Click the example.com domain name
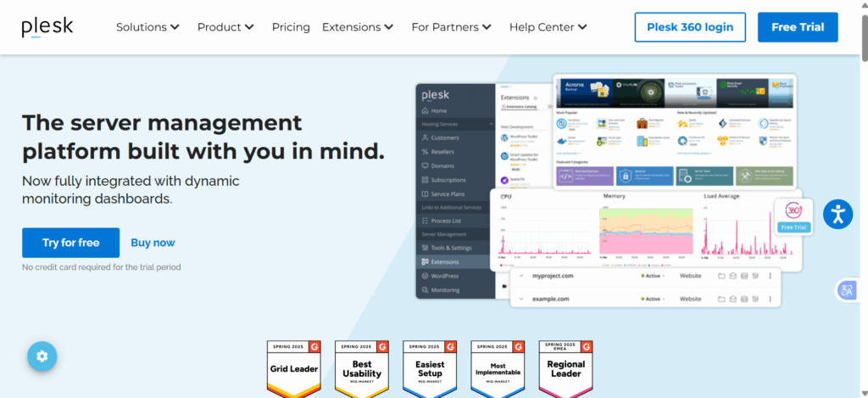868x398 pixels. point(550,299)
